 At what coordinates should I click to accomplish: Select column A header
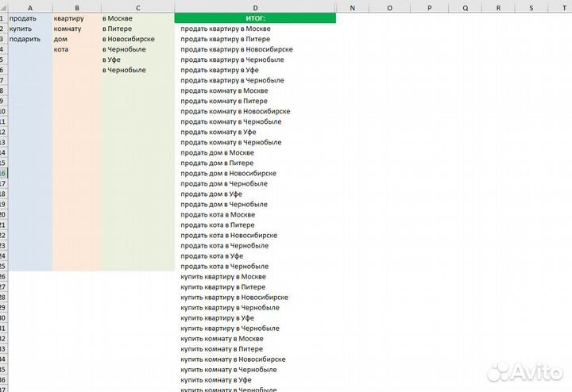30,8
